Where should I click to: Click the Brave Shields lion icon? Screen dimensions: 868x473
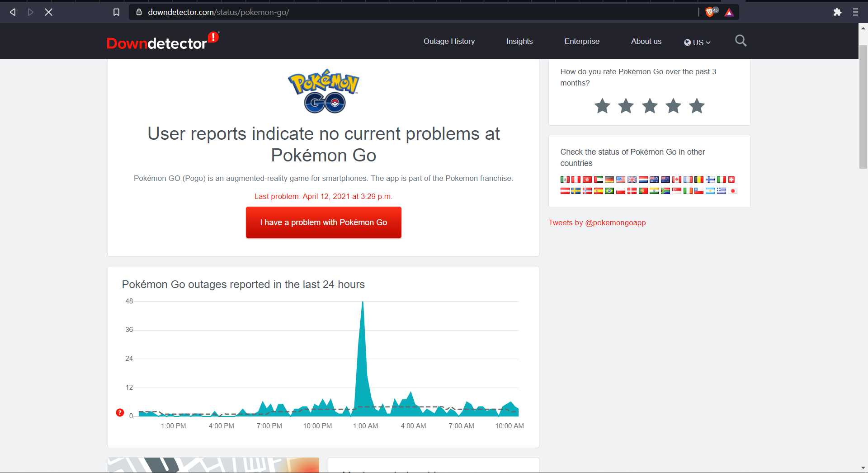tap(710, 12)
